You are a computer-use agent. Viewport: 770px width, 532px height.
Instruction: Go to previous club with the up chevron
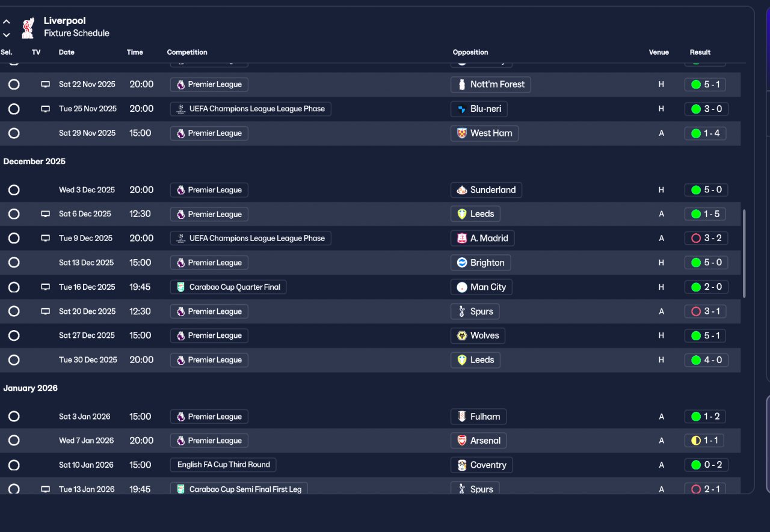(7, 22)
